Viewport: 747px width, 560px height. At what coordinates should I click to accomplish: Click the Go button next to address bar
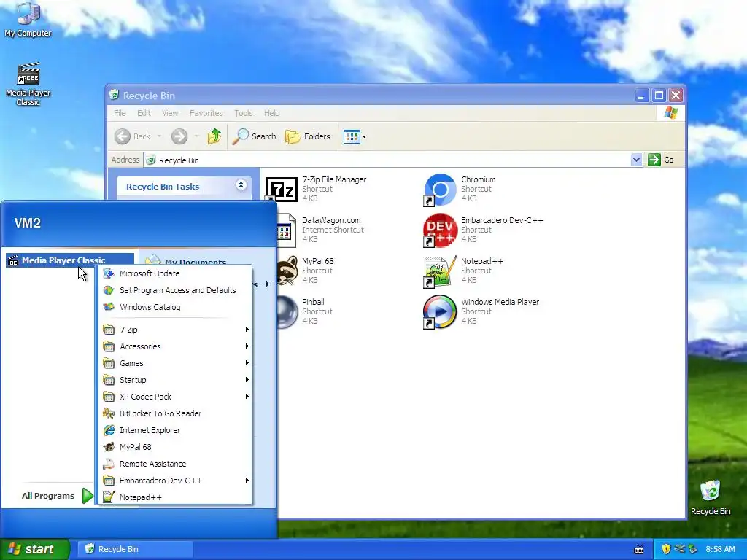coord(661,160)
